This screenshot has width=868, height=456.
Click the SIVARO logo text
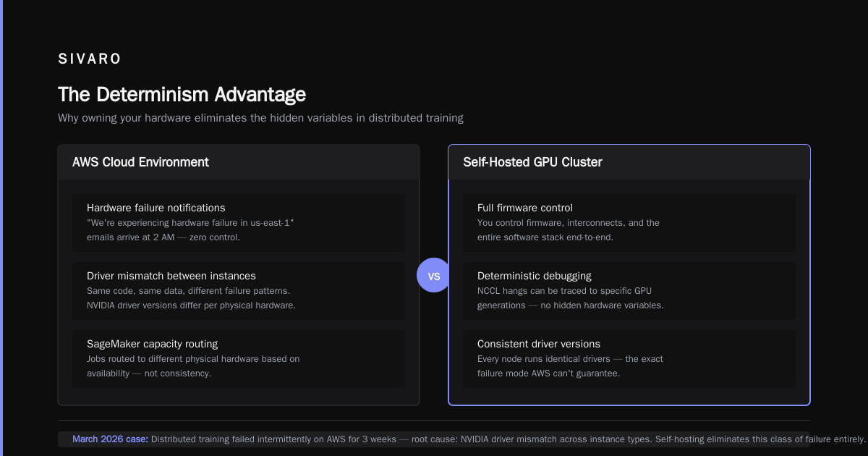90,59
